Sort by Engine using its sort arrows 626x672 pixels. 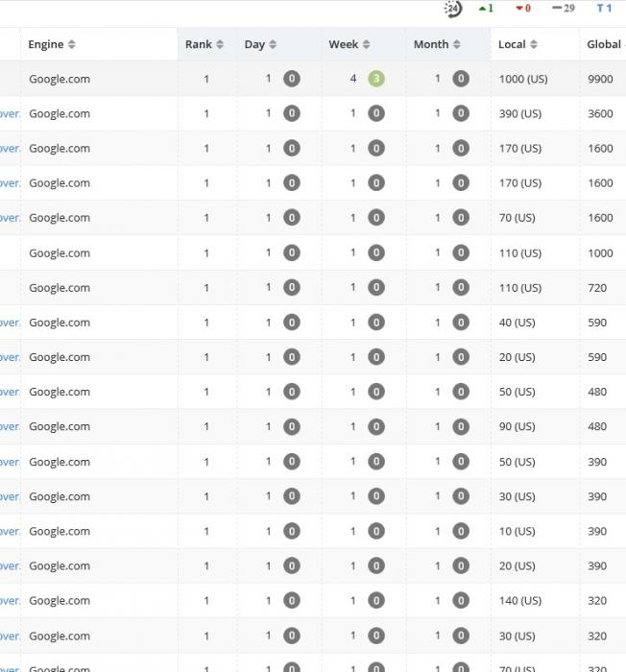(x=72, y=44)
